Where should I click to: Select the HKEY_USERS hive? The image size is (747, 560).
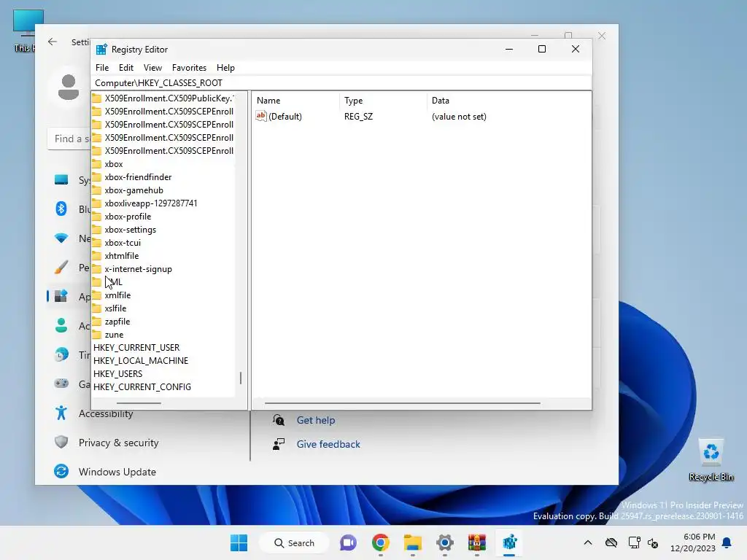point(117,374)
